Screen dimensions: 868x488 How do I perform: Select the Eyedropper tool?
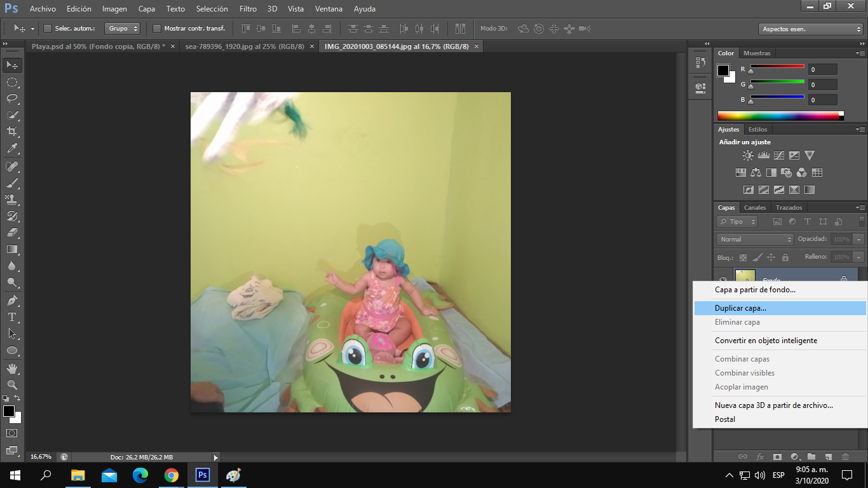[x=12, y=149]
